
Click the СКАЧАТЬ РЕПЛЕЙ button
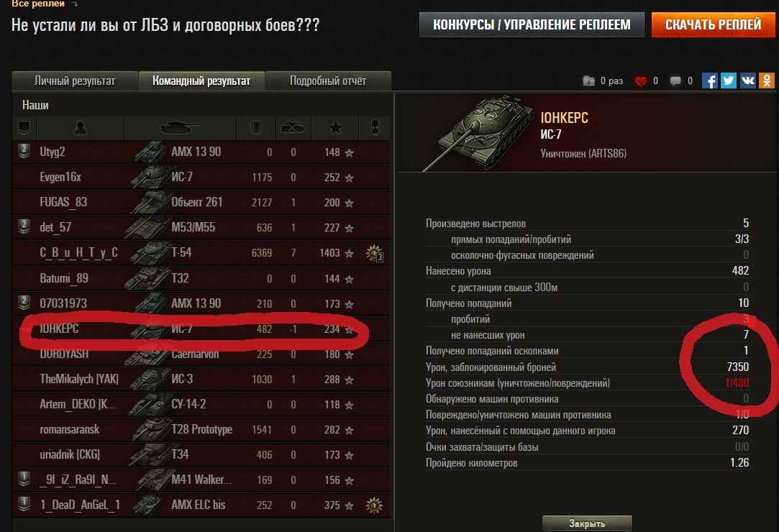coord(713,25)
